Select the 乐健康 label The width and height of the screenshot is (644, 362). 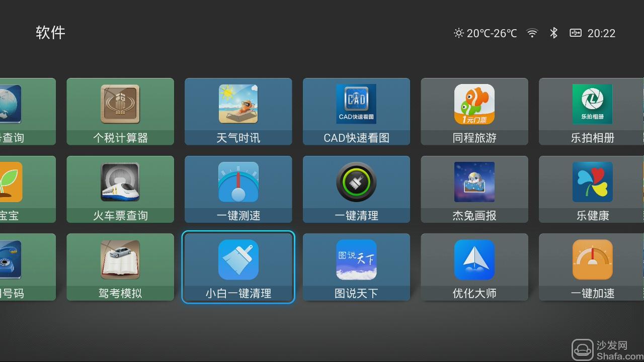pos(592,216)
